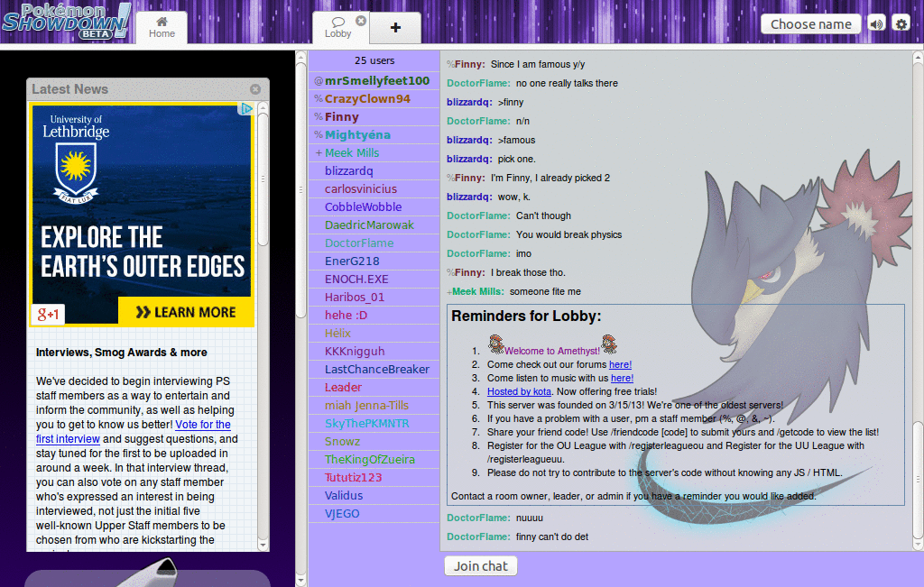Click the left pane scroll-up arrow
This screenshot has width=924, height=587.
[300, 57]
